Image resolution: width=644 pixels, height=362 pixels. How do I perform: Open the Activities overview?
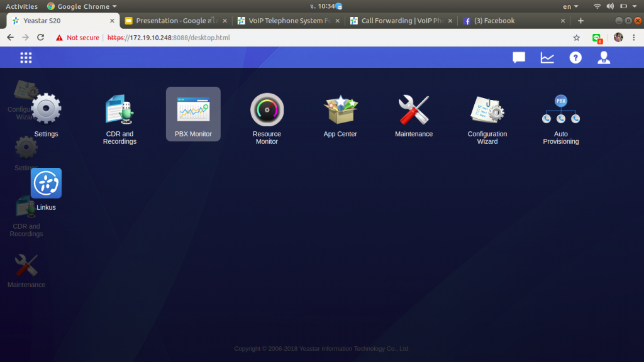[22, 6]
